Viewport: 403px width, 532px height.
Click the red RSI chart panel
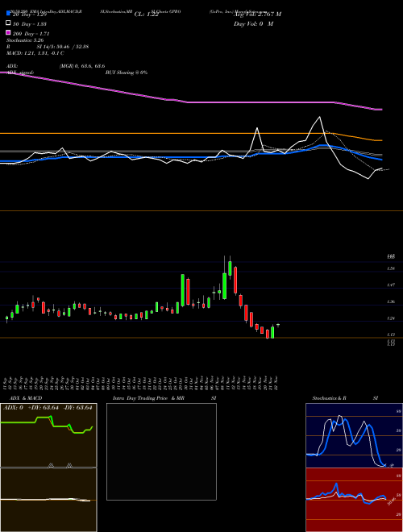point(354,500)
